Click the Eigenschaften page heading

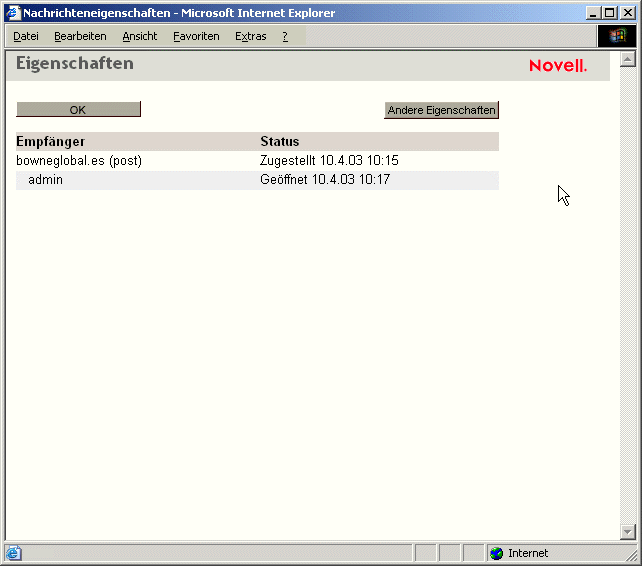click(75, 63)
